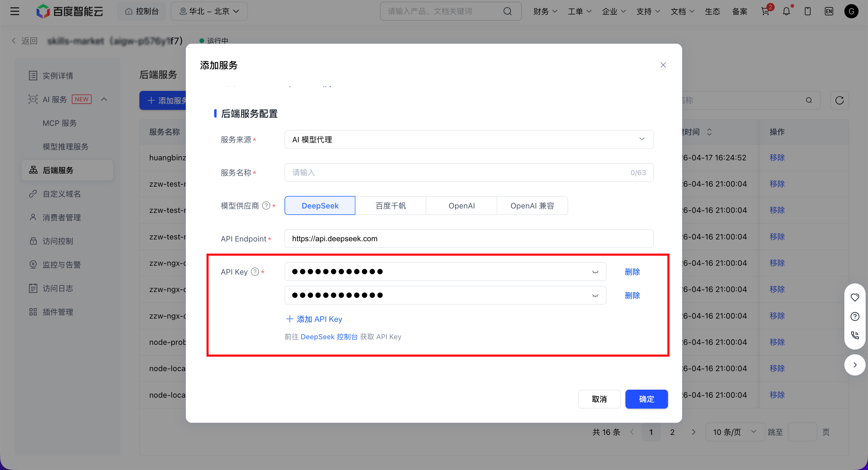Select 百度千帆 model provider
The height and width of the screenshot is (470, 868).
pos(391,205)
